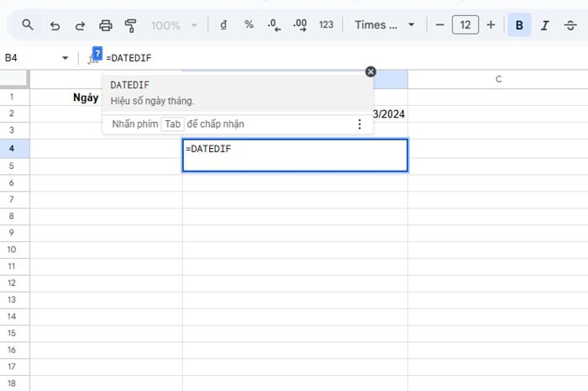588x391 pixels.
Task: Click the font size 12 field
Action: pos(465,25)
